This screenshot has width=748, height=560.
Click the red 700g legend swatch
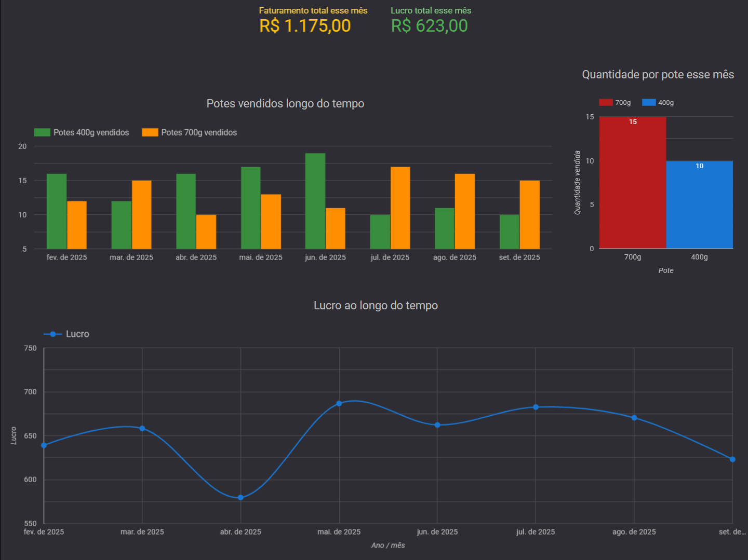606,102
